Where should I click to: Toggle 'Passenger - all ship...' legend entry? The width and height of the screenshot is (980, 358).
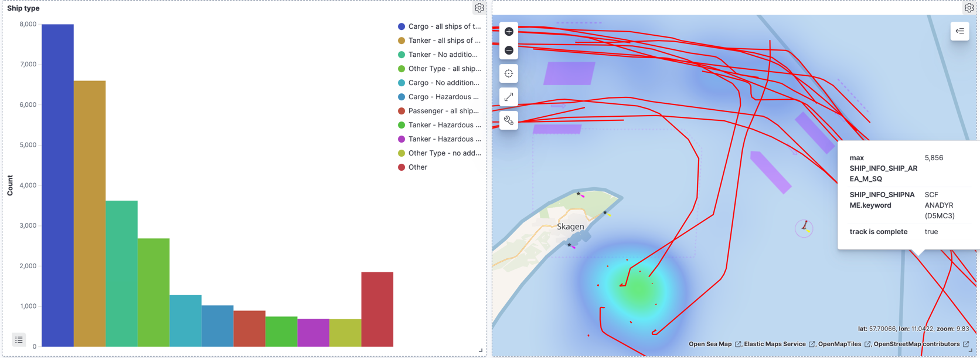click(443, 111)
